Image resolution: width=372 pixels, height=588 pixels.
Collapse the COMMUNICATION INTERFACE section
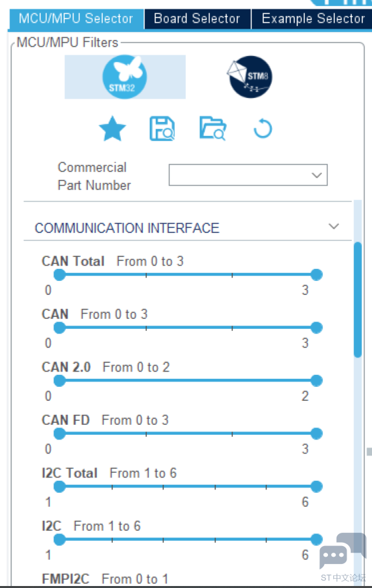[x=334, y=226]
